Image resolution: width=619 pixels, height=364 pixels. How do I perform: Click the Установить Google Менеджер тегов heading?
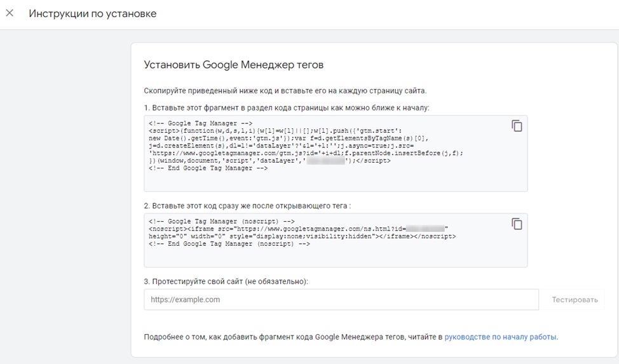[x=234, y=65]
